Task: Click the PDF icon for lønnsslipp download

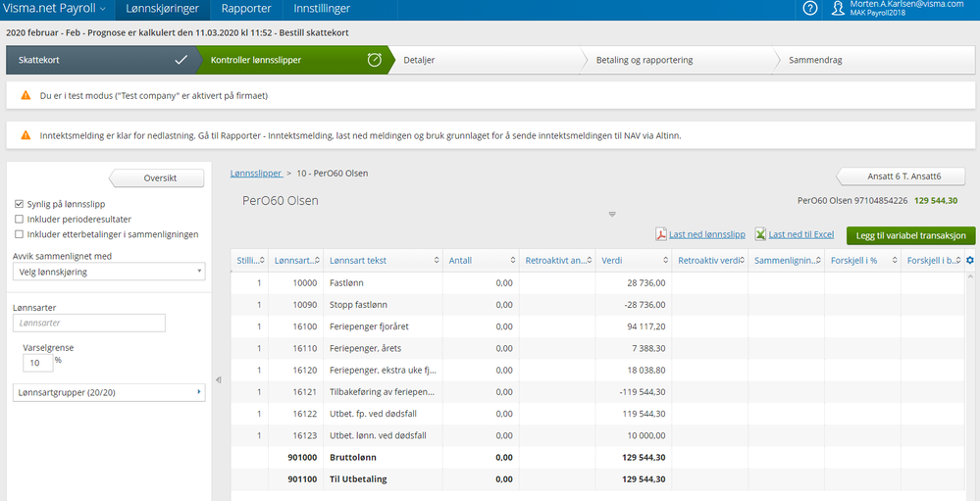Action: coord(661,235)
